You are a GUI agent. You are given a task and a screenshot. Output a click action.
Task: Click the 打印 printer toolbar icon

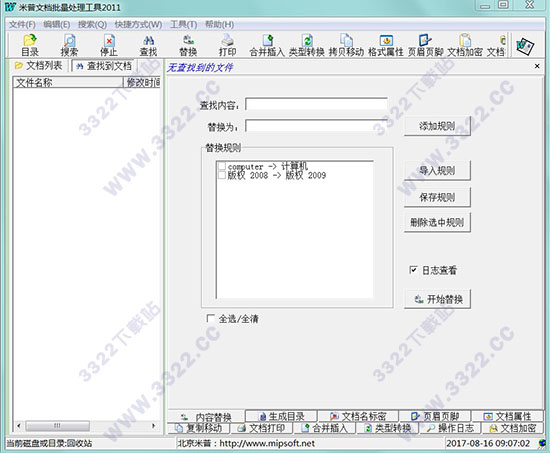[x=228, y=46]
